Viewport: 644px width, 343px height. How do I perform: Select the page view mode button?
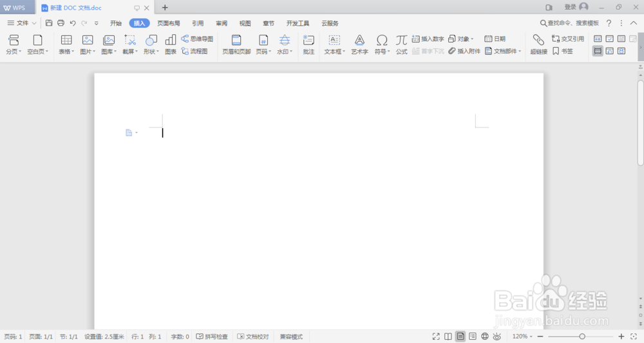[x=460, y=337]
